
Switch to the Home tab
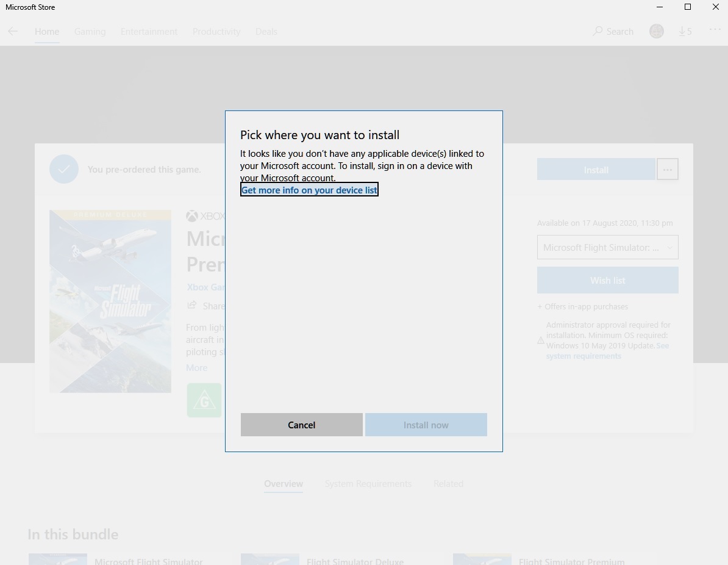[47, 32]
